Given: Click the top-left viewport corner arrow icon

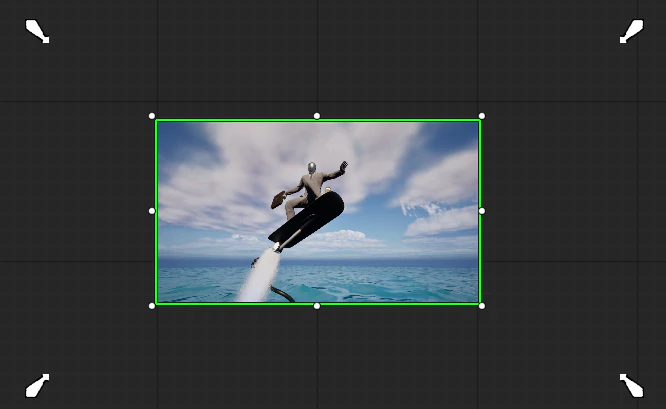Looking at the screenshot, I should (x=37, y=31).
